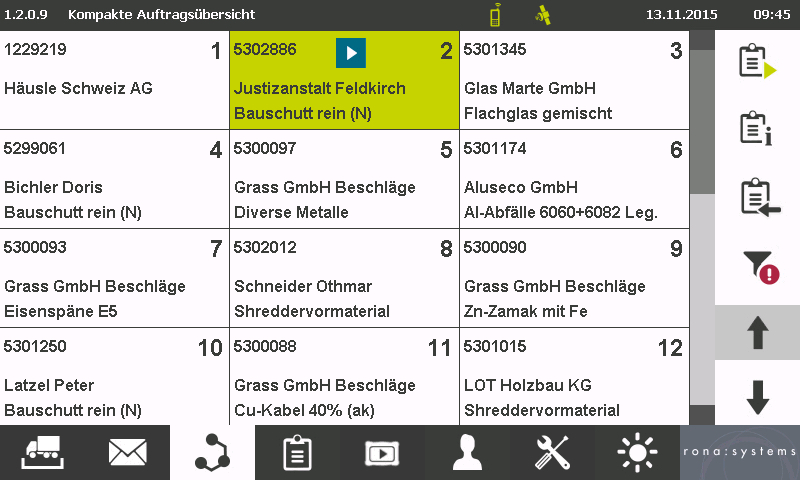Select order 11 Cu-Kabel 40% (ak)
800x480 pixels.
pos(344,376)
